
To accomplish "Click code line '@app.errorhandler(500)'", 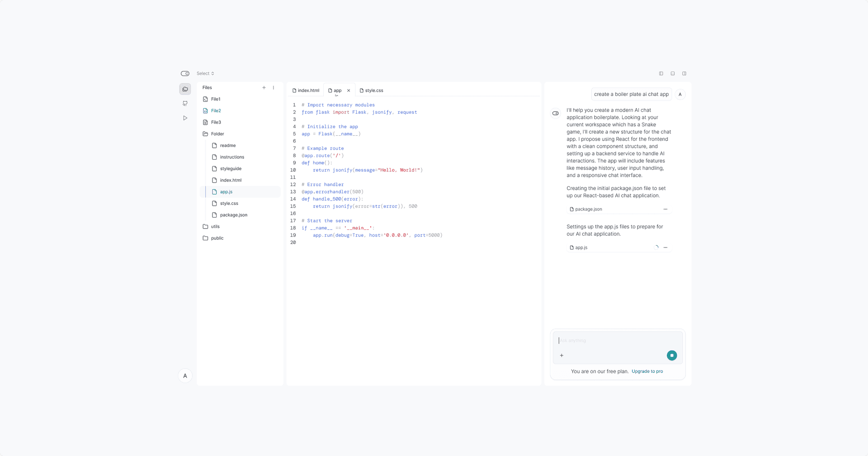I will pyautogui.click(x=333, y=192).
